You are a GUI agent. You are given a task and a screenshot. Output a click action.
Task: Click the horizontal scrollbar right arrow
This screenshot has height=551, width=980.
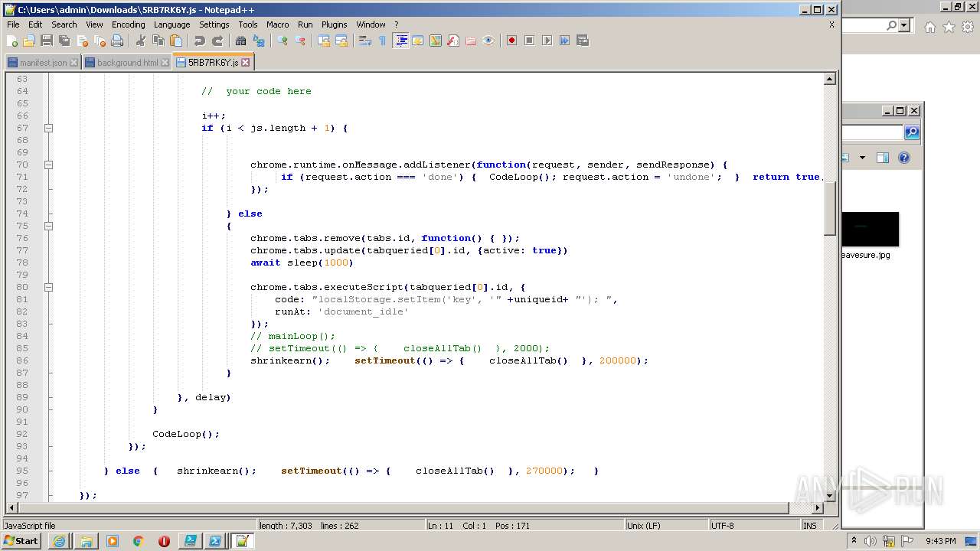tap(818, 508)
